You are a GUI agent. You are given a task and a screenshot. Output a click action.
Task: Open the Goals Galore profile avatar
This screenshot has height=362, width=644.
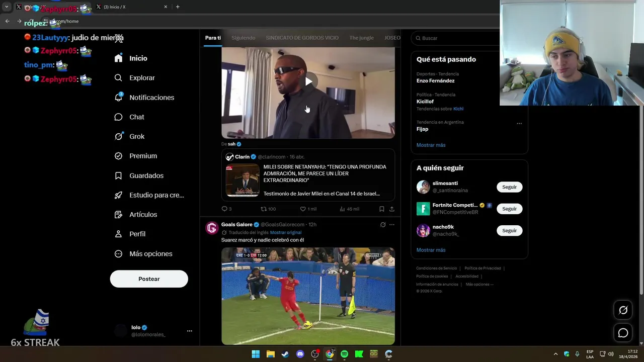[x=212, y=228]
